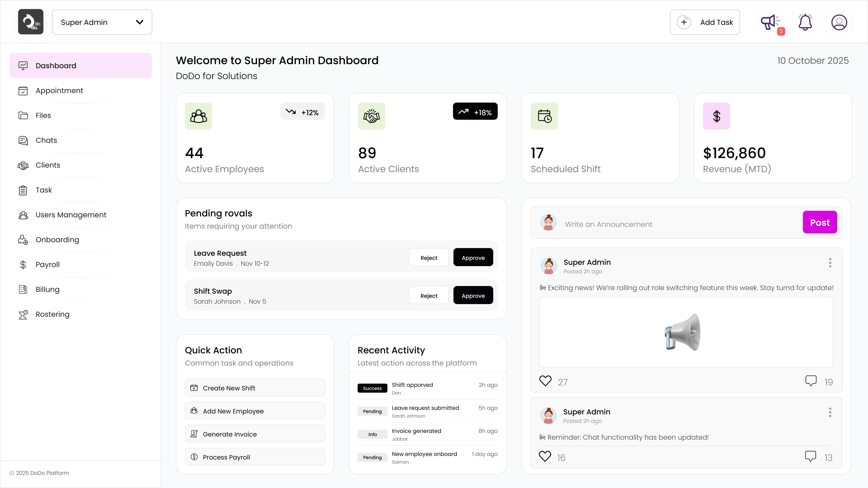This screenshot has width=868, height=488.
Task: Reject Emaily Davis leave request
Action: (x=429, y=258)
